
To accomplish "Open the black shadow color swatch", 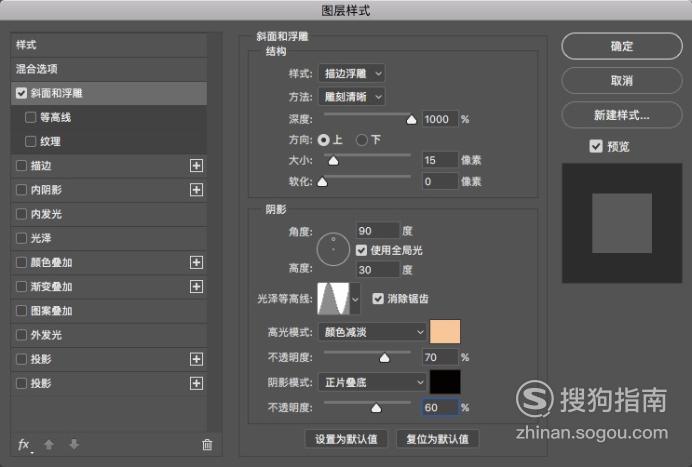I will 445,382.
